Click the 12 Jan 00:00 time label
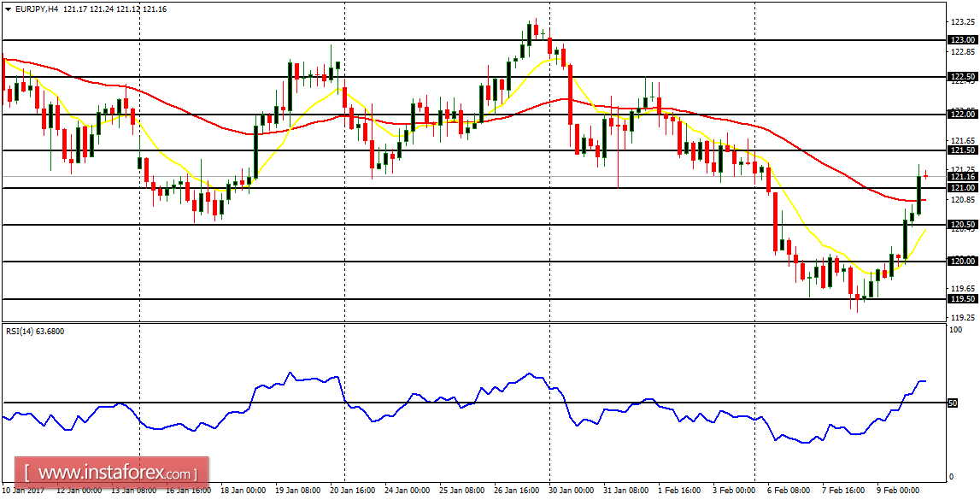980x500 pixels. [78, 491]
